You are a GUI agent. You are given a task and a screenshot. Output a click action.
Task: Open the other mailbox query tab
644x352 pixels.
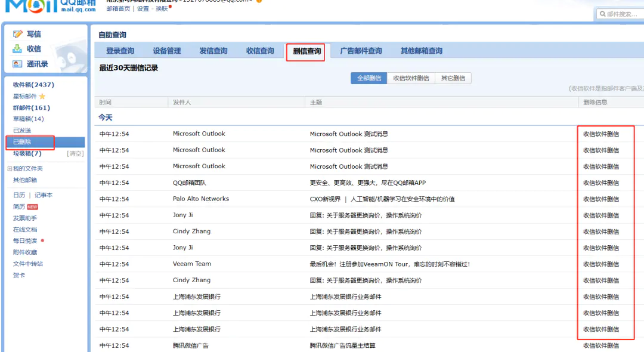pyautogui.click(x=422, y=51)
